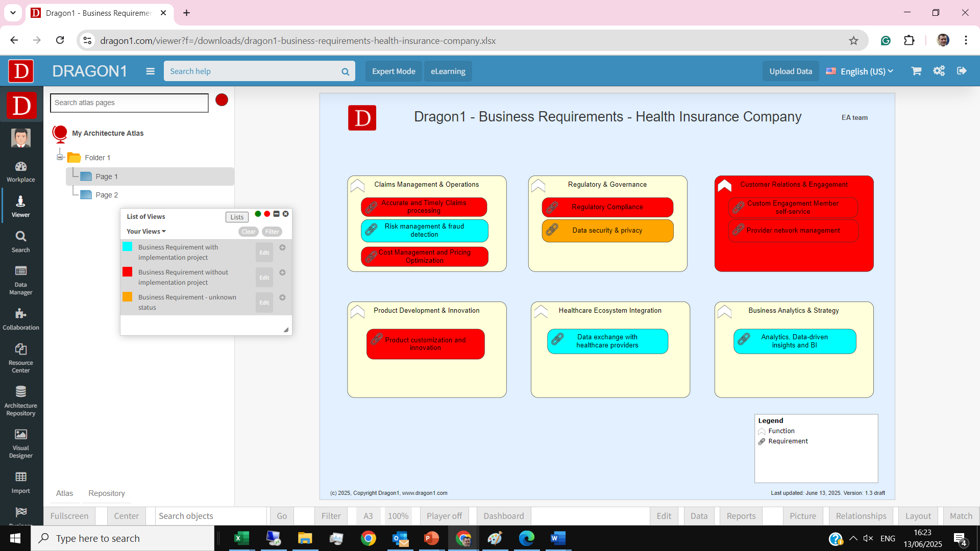Click the red circle button beside atlas search
The height and width of the screenshot is (551, 980).
click(222, 100)
